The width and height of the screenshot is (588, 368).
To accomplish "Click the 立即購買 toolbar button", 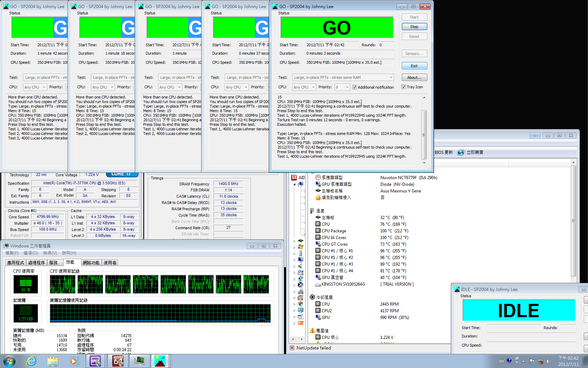I will pos(471,152).
